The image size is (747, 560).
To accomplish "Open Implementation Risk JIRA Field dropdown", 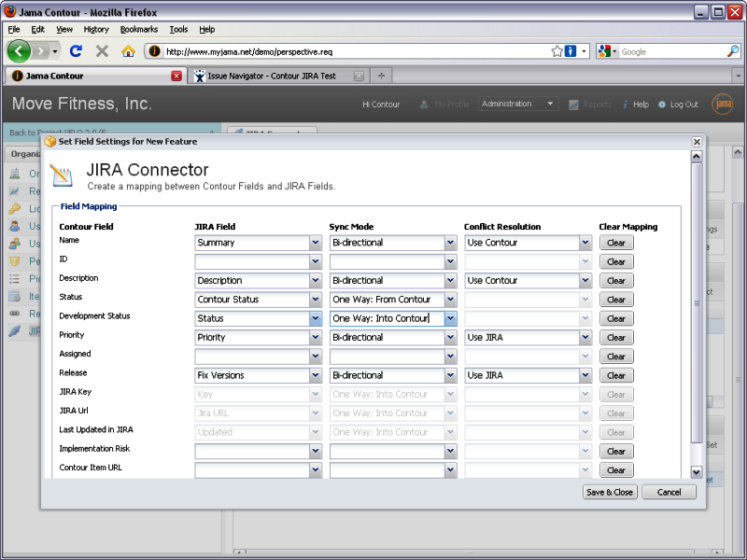I will [x=315, y=451].
